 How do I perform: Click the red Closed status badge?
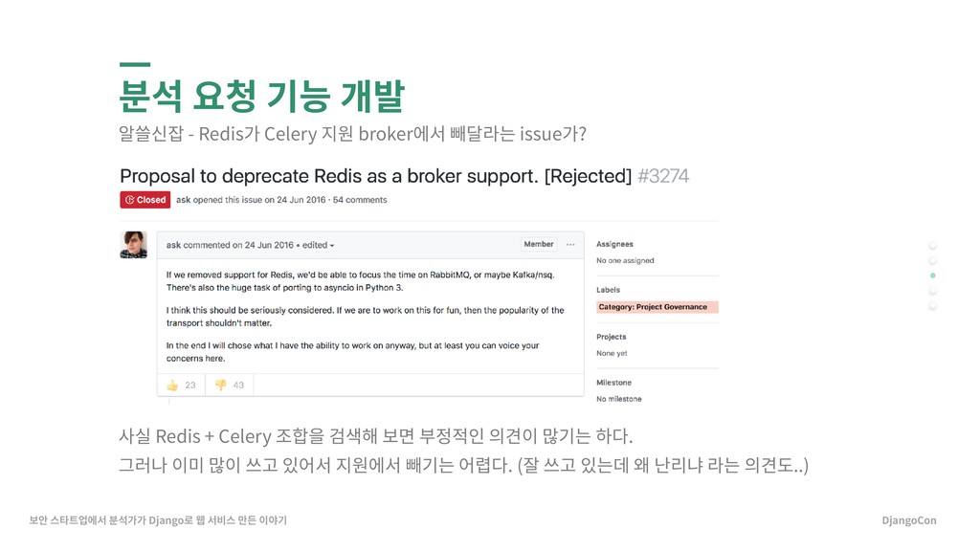145,200
